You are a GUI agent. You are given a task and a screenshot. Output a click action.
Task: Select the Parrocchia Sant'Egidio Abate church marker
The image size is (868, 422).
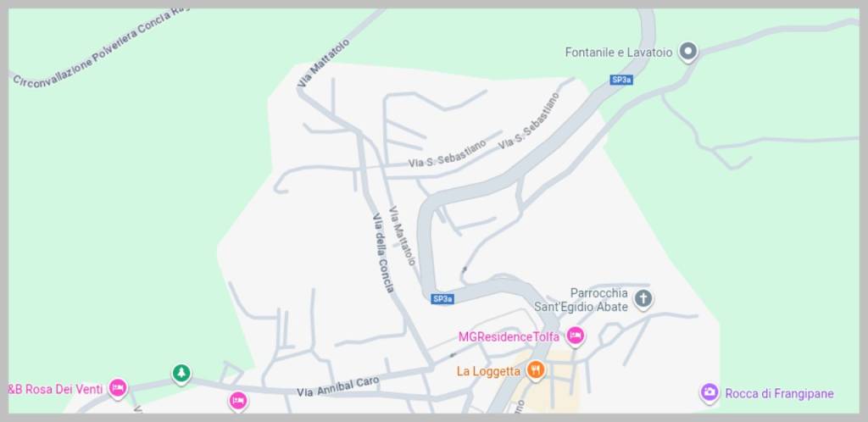(x=643, y=299)
